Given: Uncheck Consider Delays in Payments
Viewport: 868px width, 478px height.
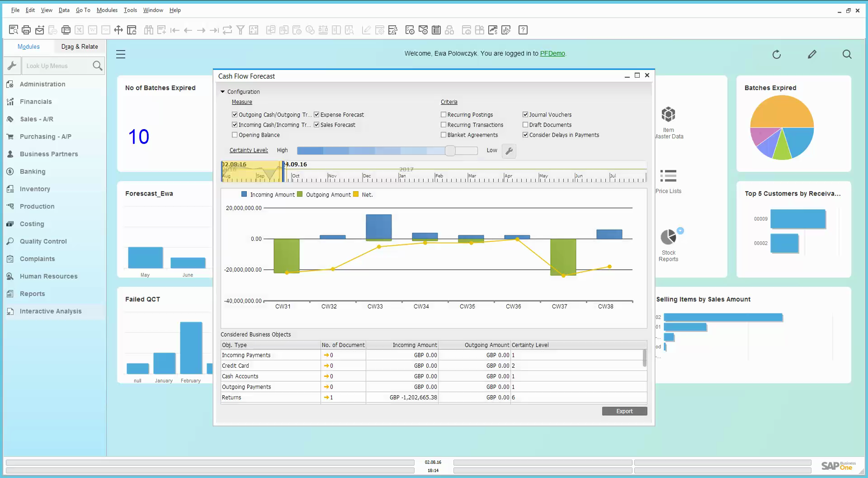Looking at the screenshot, I should click(525, 135).
